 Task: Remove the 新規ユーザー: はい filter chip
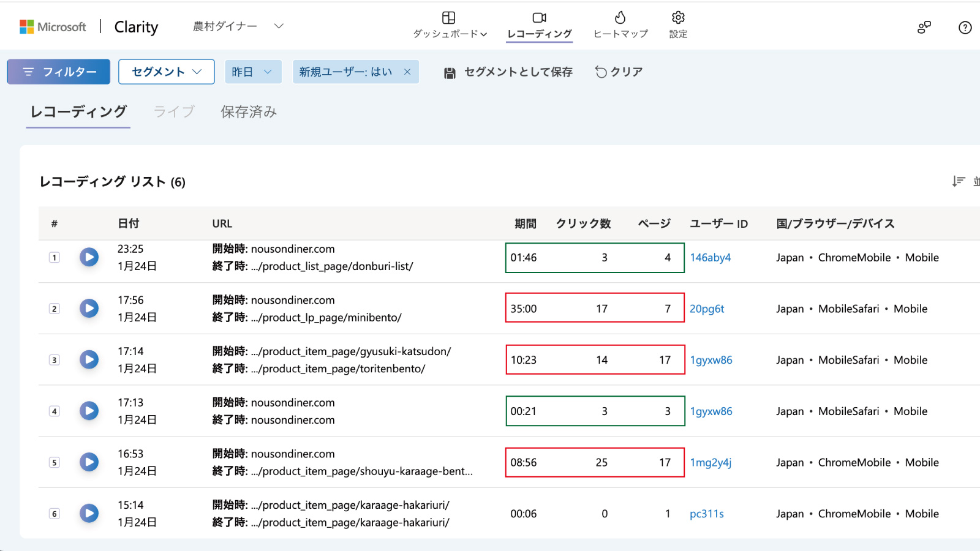(x=407, y=72)
